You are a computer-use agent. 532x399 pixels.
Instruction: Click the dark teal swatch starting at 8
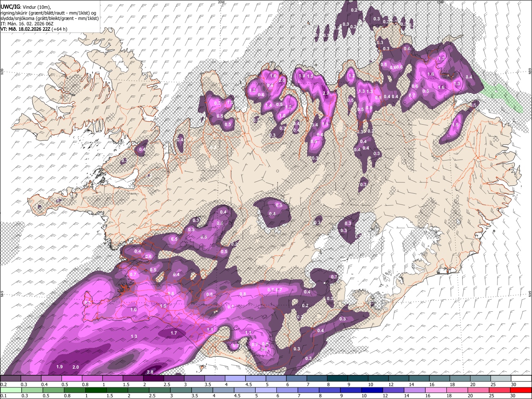(337, 378)
